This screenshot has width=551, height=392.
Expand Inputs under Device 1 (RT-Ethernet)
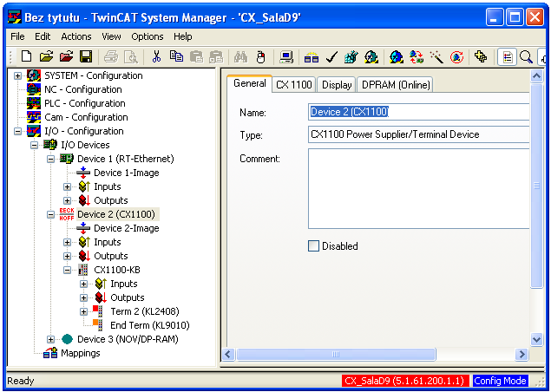pos(67,186)
